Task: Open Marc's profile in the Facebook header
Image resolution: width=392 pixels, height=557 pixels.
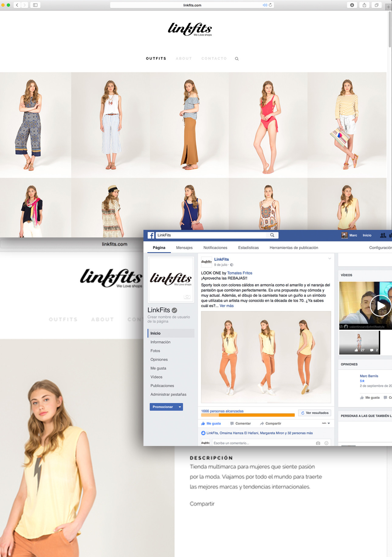Action: 349,235
